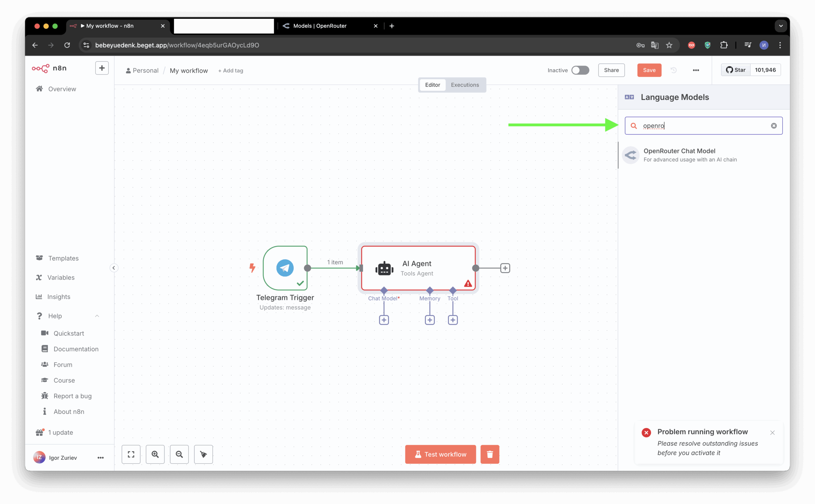The height and width of the screenshot is (504, 815).
Task: Collapse the left sidebar with chevron
Action: [114, 268]
